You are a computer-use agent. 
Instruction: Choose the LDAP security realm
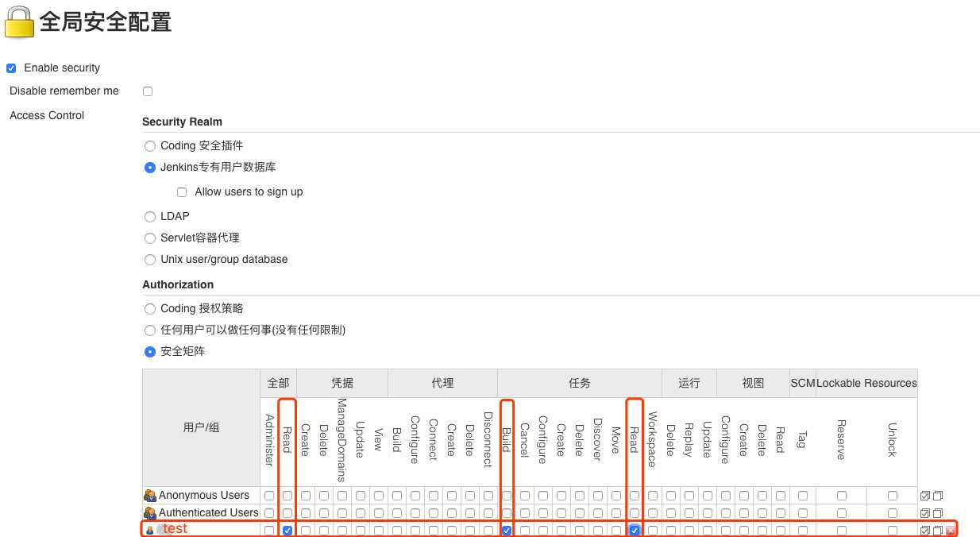(150, 217)
